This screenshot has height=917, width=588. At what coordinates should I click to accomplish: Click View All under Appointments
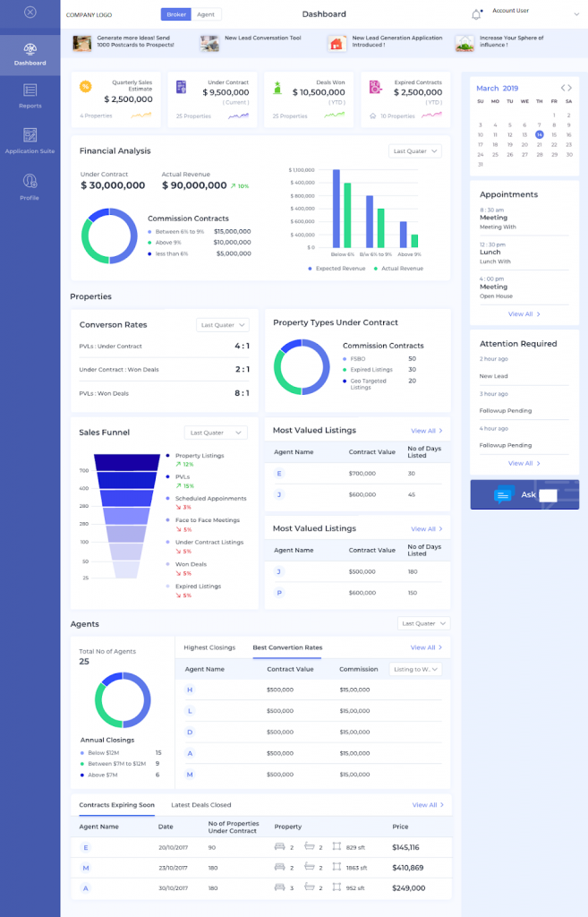(x=524, y=314)
